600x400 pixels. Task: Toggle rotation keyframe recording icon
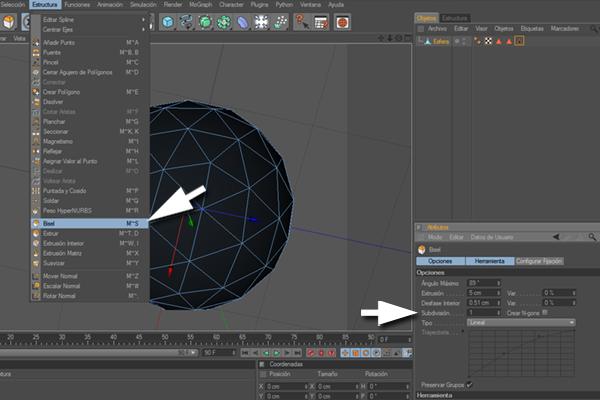tap(366, 353)
